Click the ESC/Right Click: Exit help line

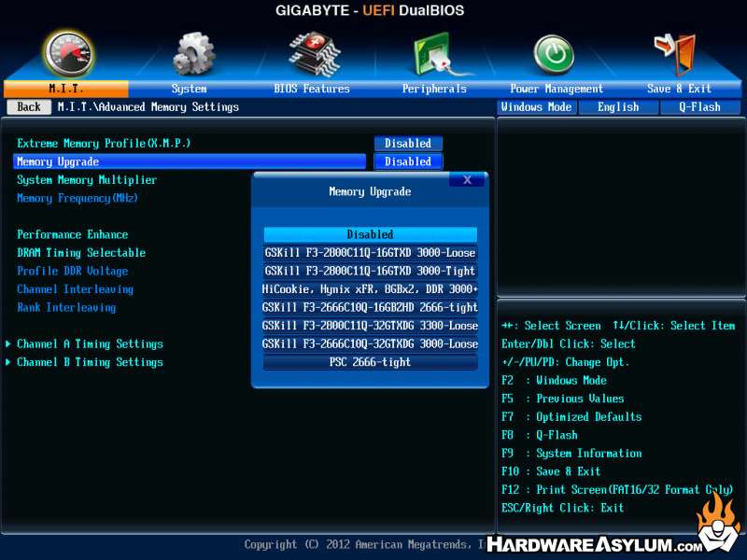(x=563, y=508)
